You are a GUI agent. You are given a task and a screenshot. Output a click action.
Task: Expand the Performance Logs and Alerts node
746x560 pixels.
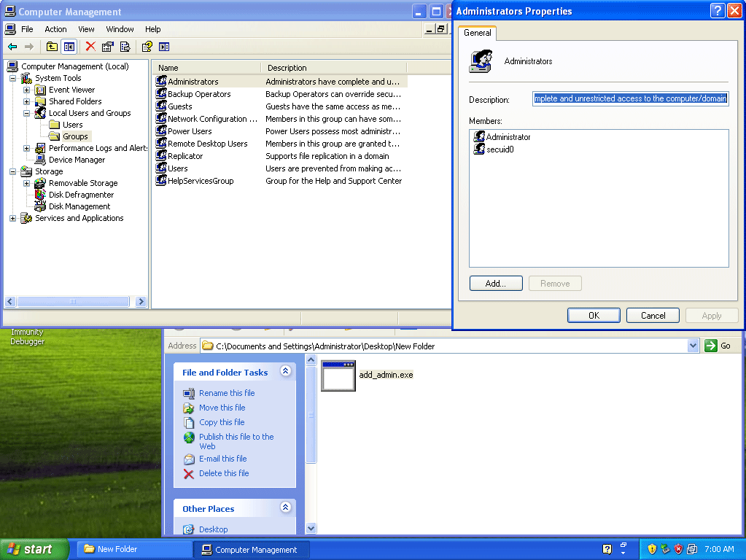27,148
